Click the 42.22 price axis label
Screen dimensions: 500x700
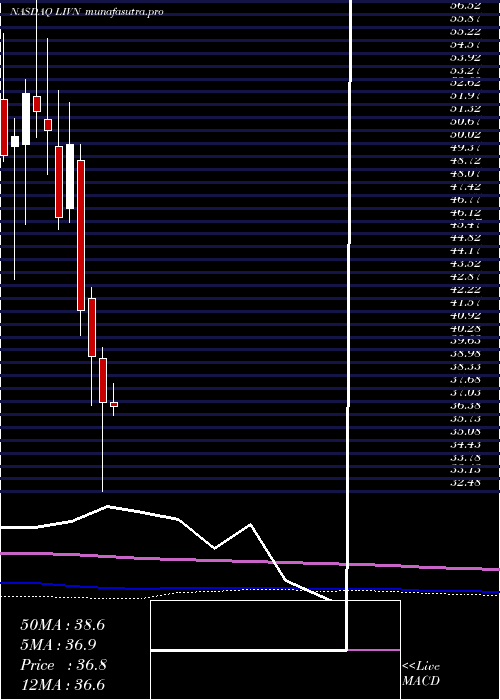coord(466,290)
